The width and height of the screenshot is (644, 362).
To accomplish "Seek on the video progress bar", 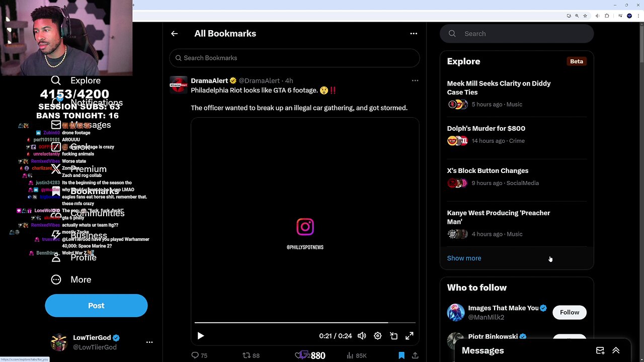I will click(x=305, y=322).
